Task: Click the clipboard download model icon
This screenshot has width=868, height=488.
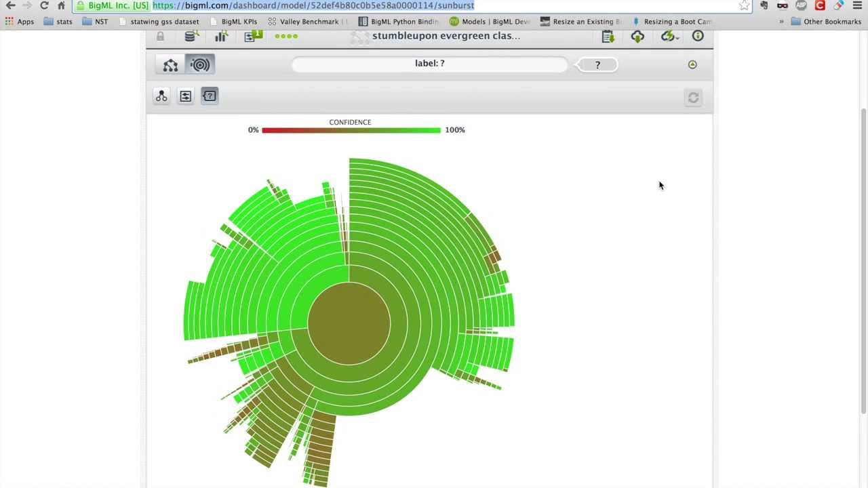Action: (x=608, y=37)
